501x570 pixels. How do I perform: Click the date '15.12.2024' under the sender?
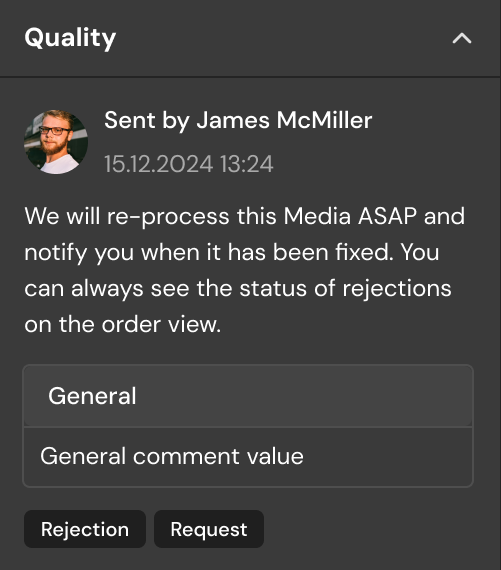[159, 164]
